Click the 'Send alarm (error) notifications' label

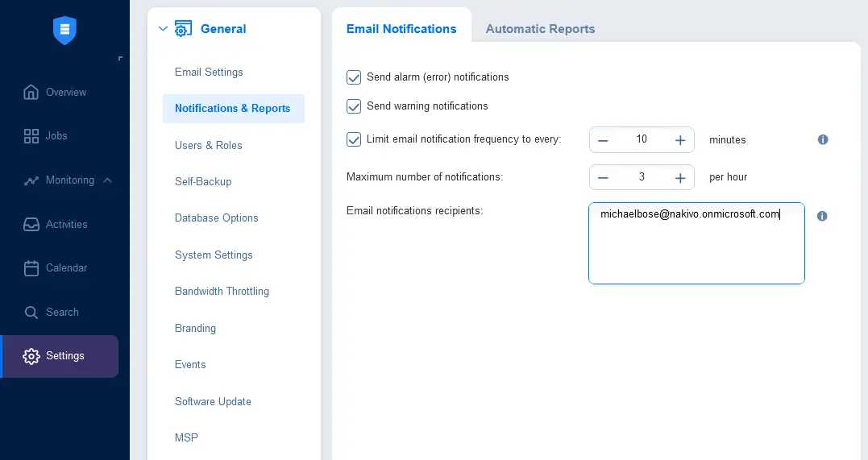tap(438, 77)
